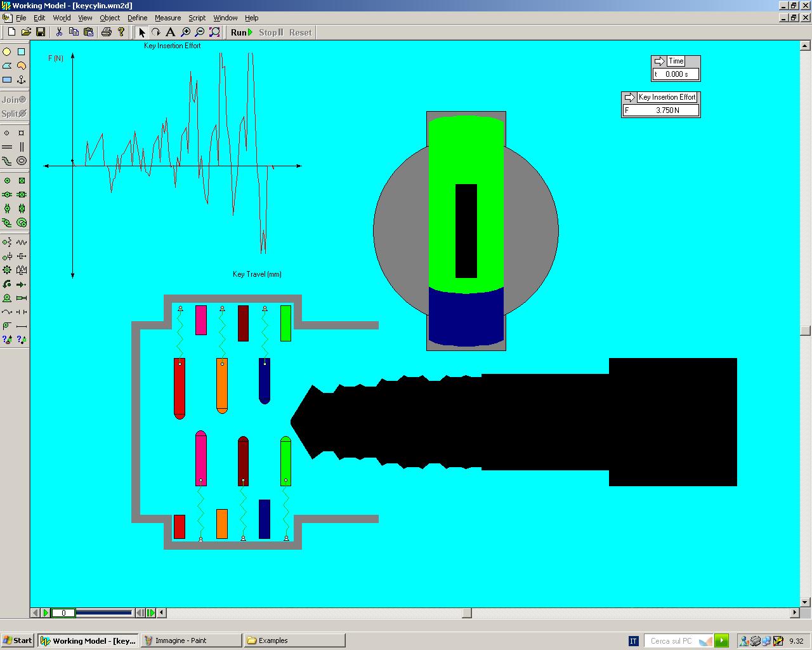812x650 pixels.
Task: Select the Zoom Out magnifier tool
Action: 200,32
